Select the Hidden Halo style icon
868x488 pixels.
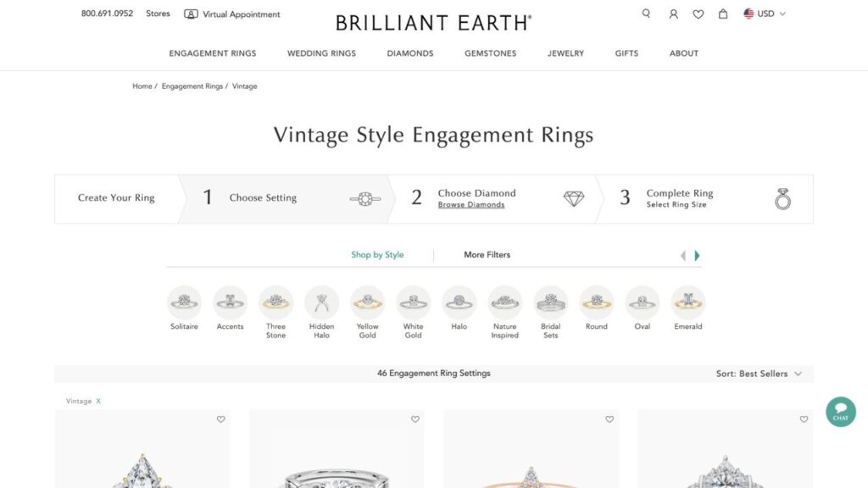click(x=321, y=302)
